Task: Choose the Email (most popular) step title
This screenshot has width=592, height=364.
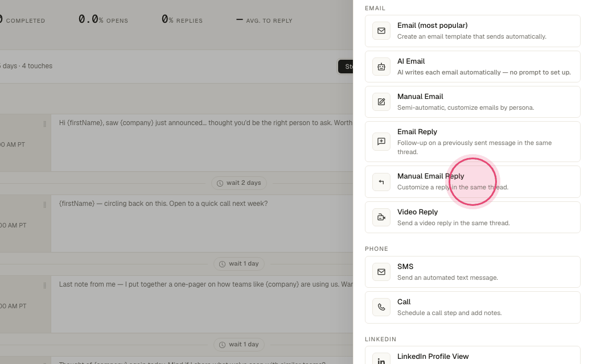Action: pos(432,25)
